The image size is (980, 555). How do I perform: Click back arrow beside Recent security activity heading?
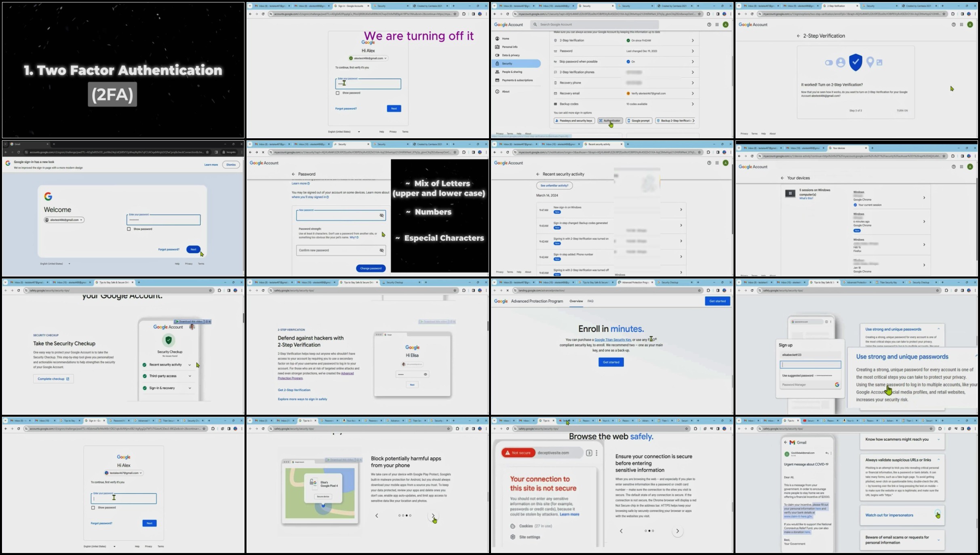tap(537, 174)
